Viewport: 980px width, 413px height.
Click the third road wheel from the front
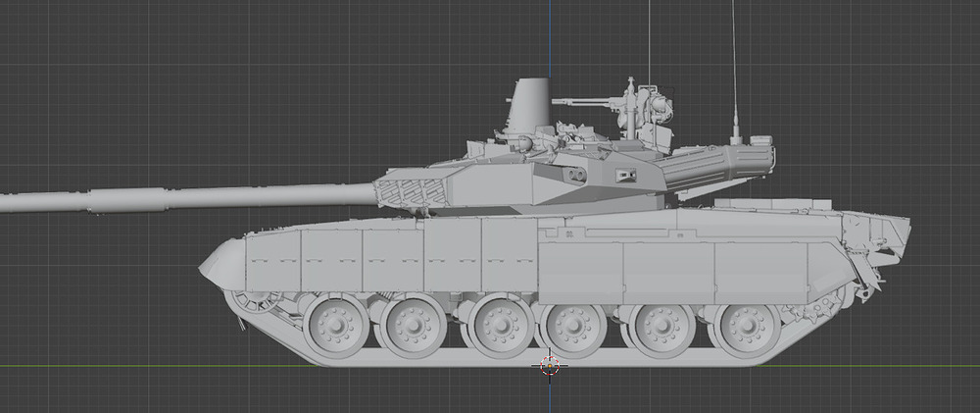tap(500, 327)
